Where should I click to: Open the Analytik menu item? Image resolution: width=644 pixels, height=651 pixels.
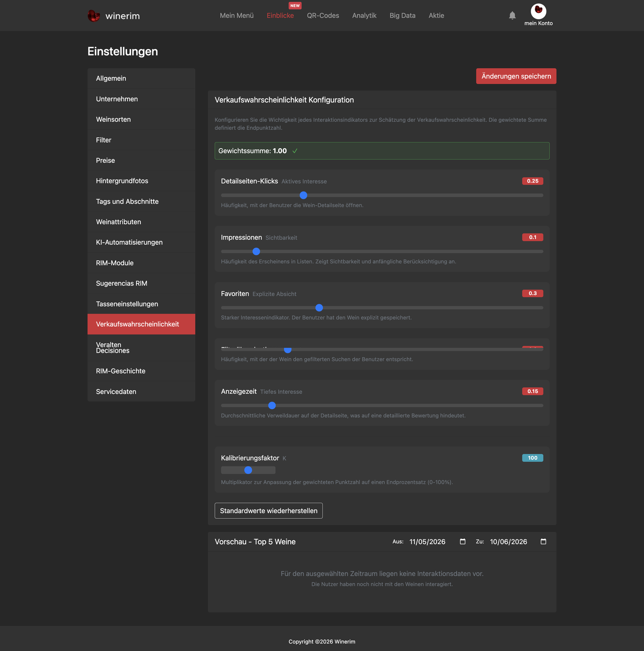coord(364,15)
